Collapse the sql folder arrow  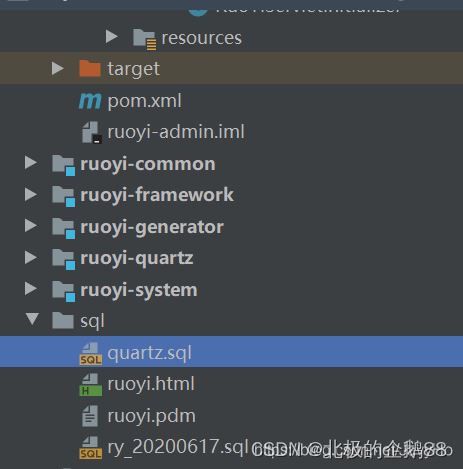32,319
